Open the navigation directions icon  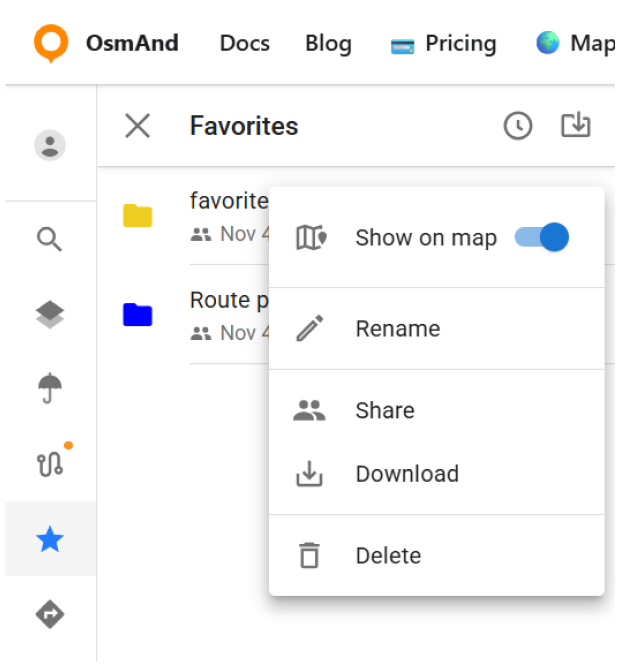[x=50, y=614]
